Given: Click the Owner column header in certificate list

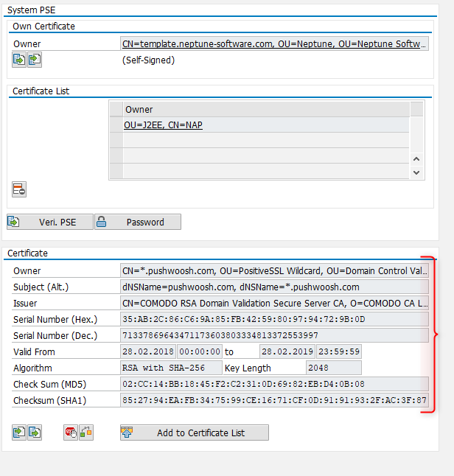Looking at the screenshot, I should (x=265, y=110).
